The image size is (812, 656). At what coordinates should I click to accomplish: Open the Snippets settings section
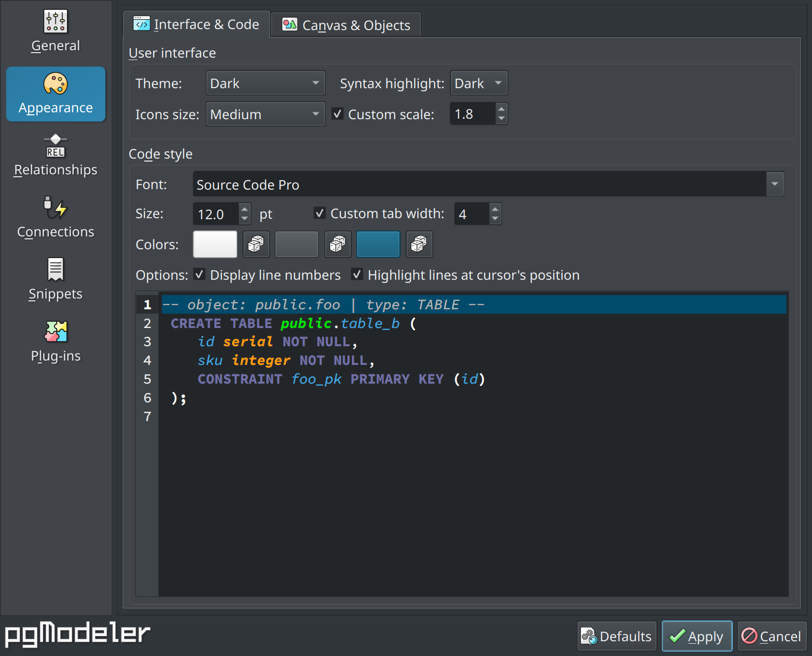[56, 280]
